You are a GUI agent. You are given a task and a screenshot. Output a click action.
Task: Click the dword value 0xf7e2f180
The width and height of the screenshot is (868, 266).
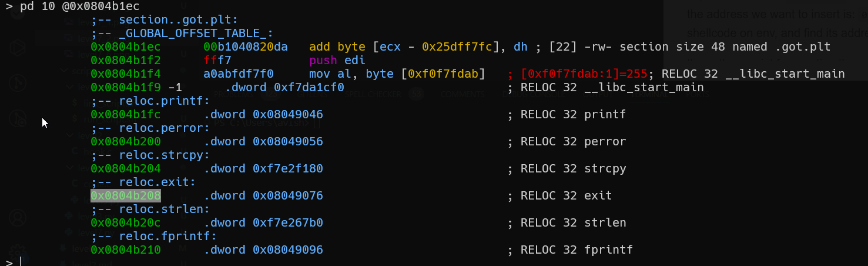(288, 168)
